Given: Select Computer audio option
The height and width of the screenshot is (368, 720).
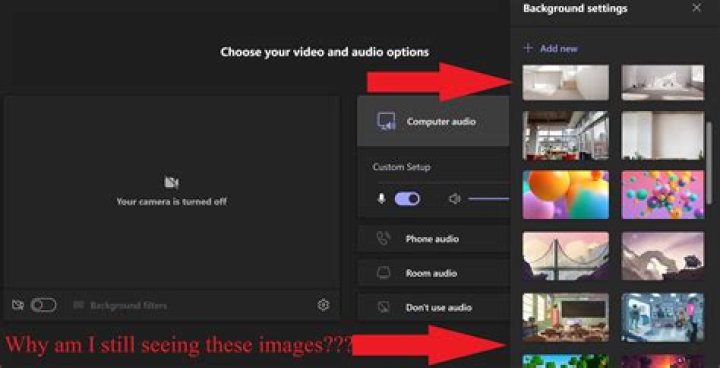Looking at the screenshot, I should (x=433, y=122).
